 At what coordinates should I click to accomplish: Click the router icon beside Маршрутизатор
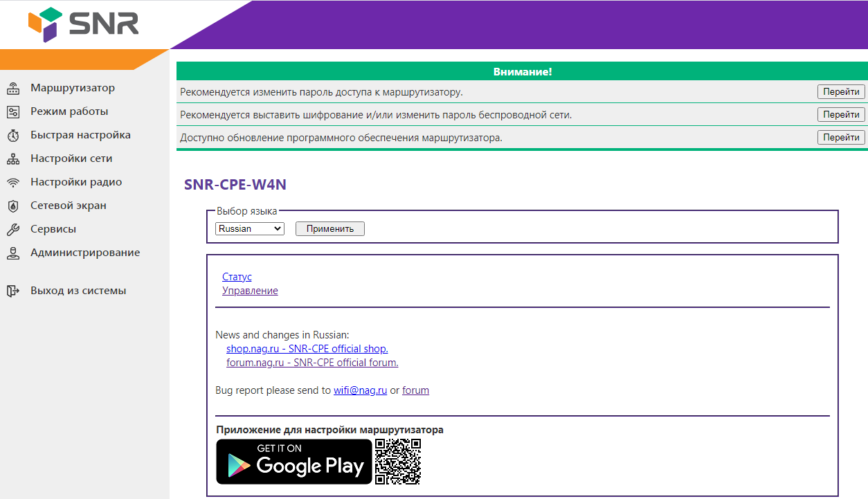(12, 89)
